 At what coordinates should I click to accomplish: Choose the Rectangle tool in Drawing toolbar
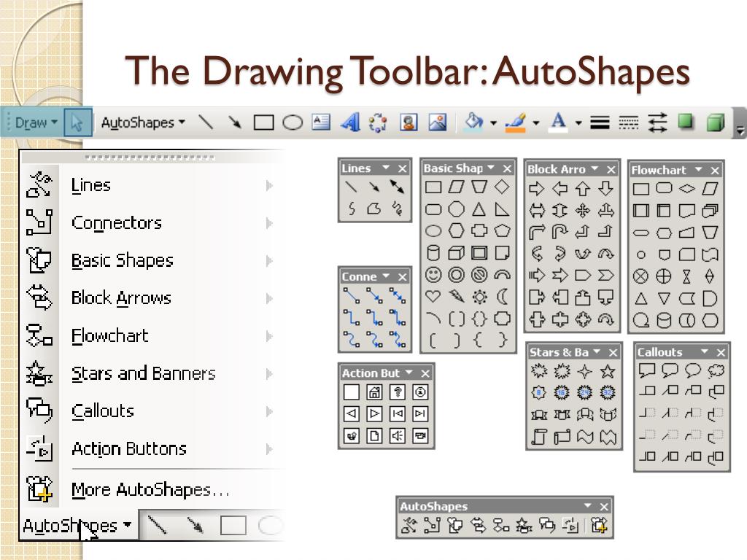(x=263, y=122)
